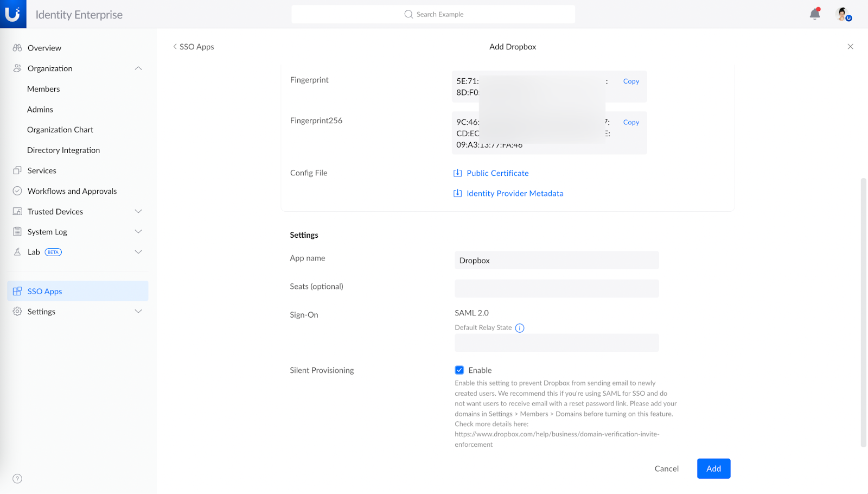This screenshot has width=868, height=494.
Task: Click the Workflows and Approvals checkmark icon
Action: point(17,191)
